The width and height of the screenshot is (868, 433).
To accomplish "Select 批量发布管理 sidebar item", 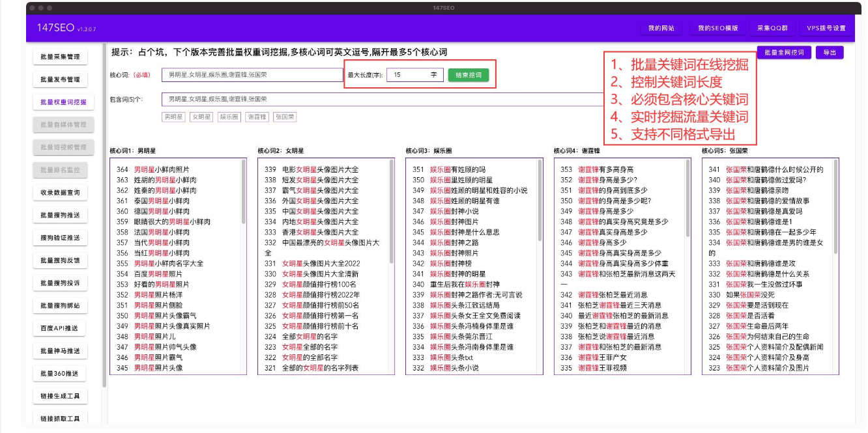I will pyautogui.click(x=60, y=79).
